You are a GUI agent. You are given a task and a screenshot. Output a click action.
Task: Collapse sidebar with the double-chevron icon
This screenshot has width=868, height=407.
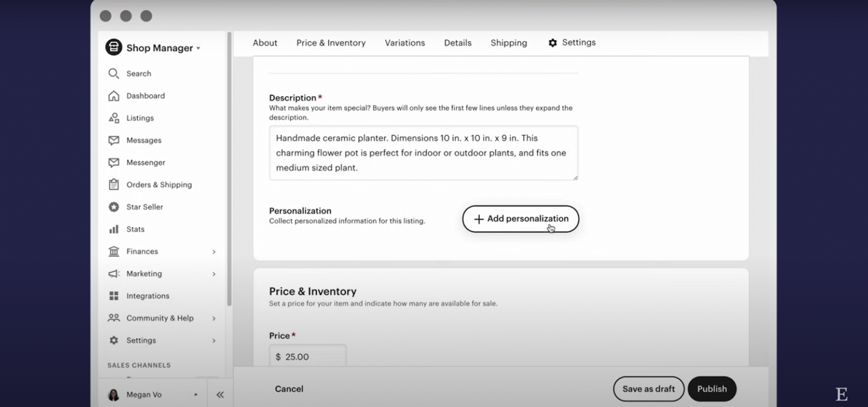click(x=220, y=395)
